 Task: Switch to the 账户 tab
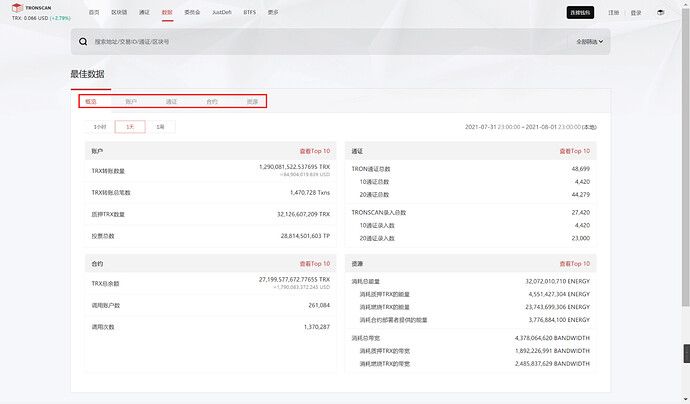point(131,101)
